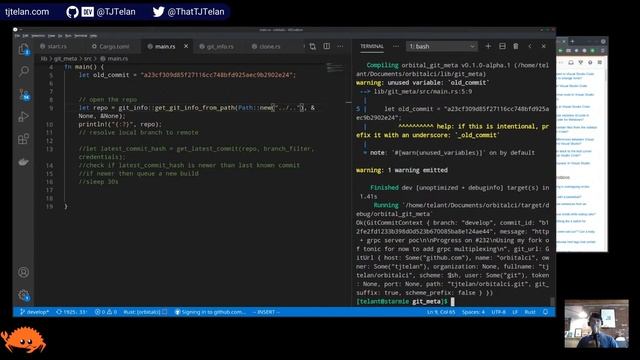This screenshot has height=360, width=640.
Task: Click the editor minimap
Action: pos(336,67)
